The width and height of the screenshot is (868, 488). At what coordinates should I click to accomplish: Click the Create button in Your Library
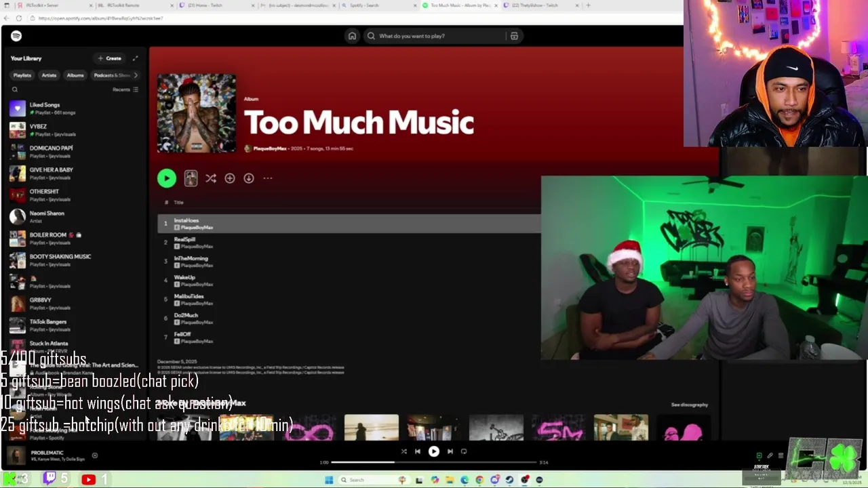tap(109, 58)
